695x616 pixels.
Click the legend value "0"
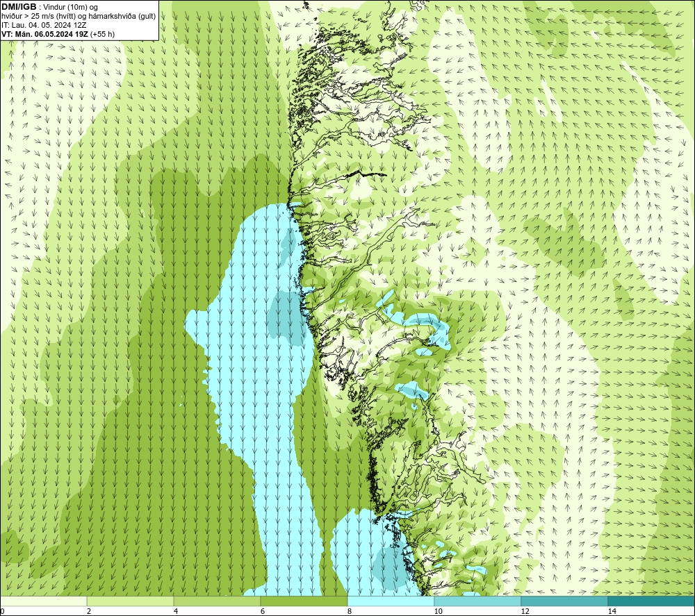[2, 611]
